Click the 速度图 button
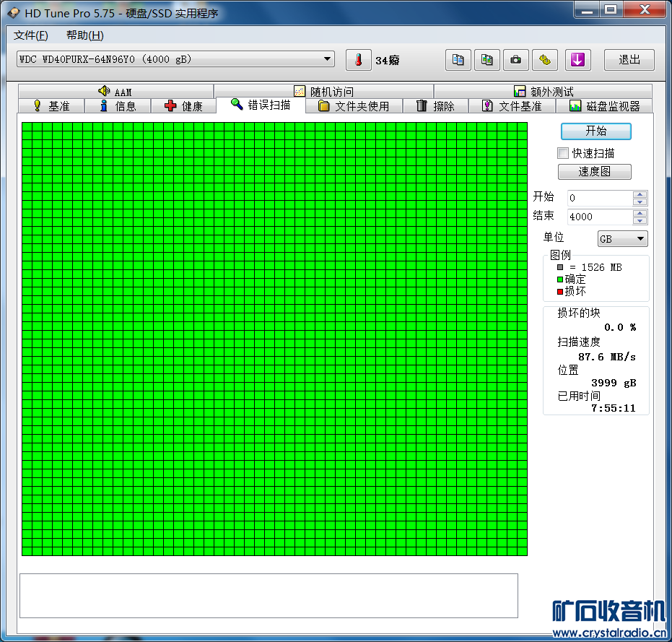The width and height of the screenshot is (672, 642). [595, 172]
